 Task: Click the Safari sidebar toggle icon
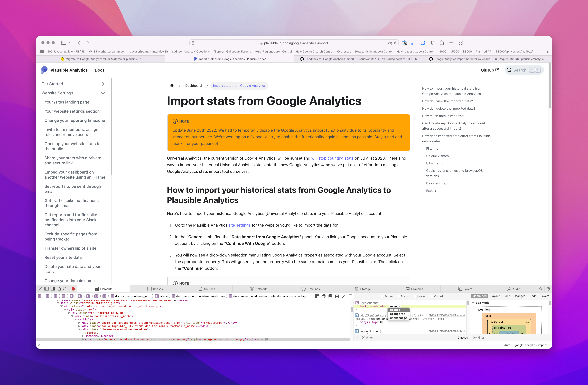pos(63,43)
